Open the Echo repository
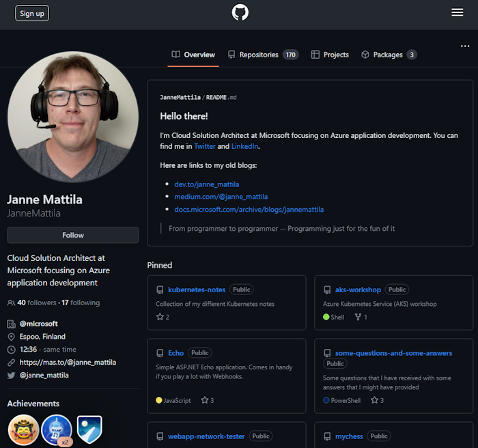Viewport: 478px width, 448px height. click(176, 353)
